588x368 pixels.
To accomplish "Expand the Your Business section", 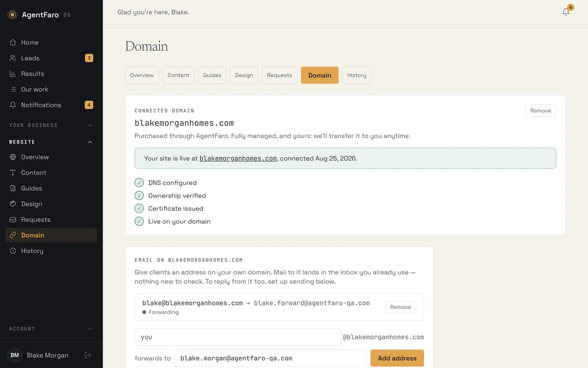I will tap(51, 126).
